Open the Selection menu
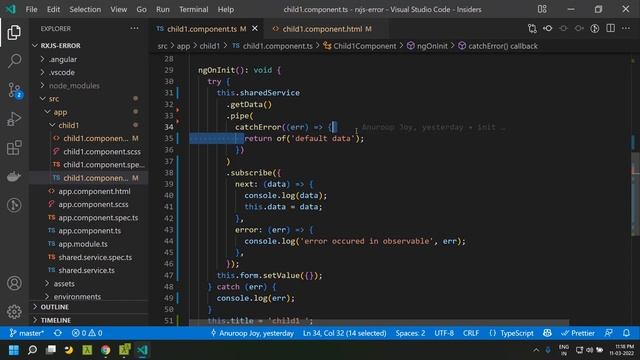The height and width of the screenshot is (360, 640). point(85,9)
